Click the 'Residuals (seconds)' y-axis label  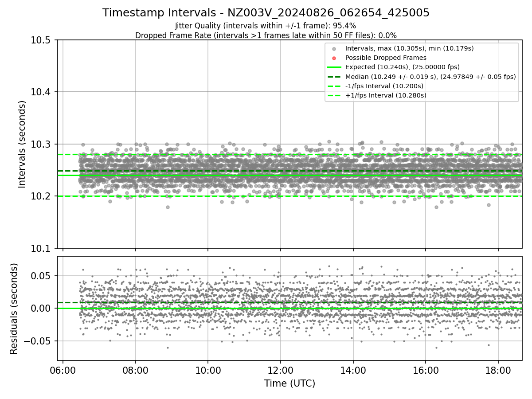click(x=14, y=309)
